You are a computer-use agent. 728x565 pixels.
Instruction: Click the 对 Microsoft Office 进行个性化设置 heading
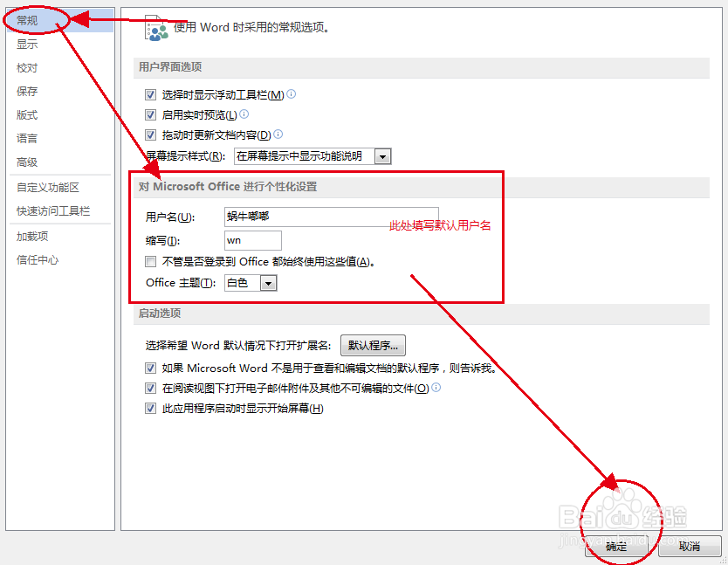tap(228, 187)
